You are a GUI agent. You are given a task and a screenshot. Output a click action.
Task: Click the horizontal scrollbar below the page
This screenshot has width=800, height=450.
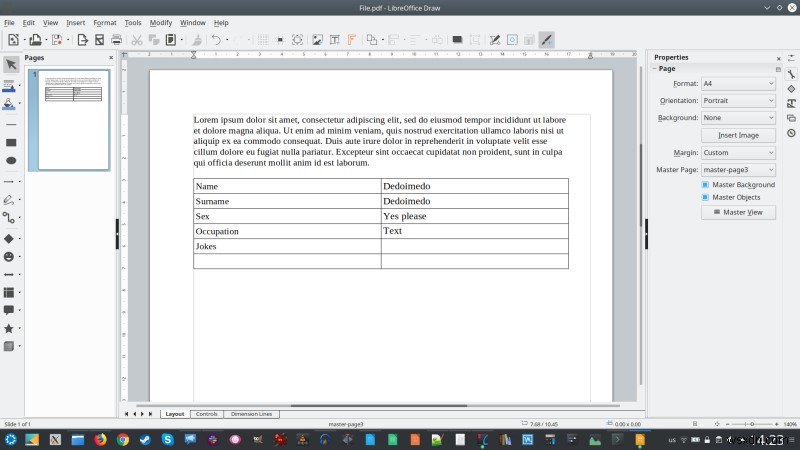click(x=379, y=406)
